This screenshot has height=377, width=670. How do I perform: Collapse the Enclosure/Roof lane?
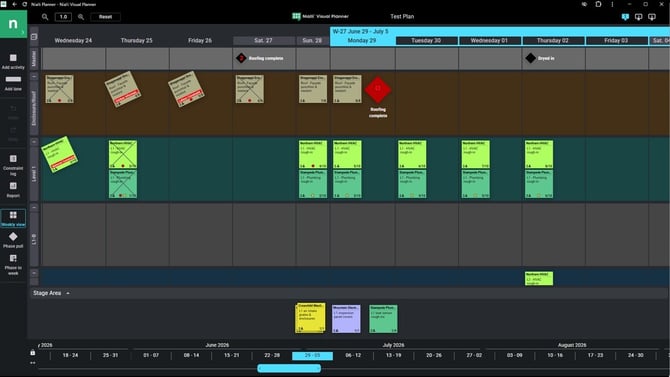34,77
